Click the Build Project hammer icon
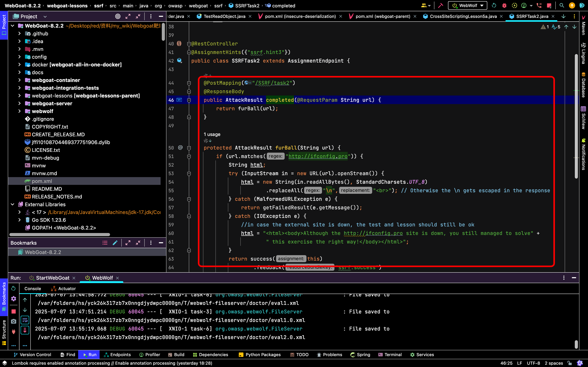Screen dimensions: 588x367 [441, 6]
